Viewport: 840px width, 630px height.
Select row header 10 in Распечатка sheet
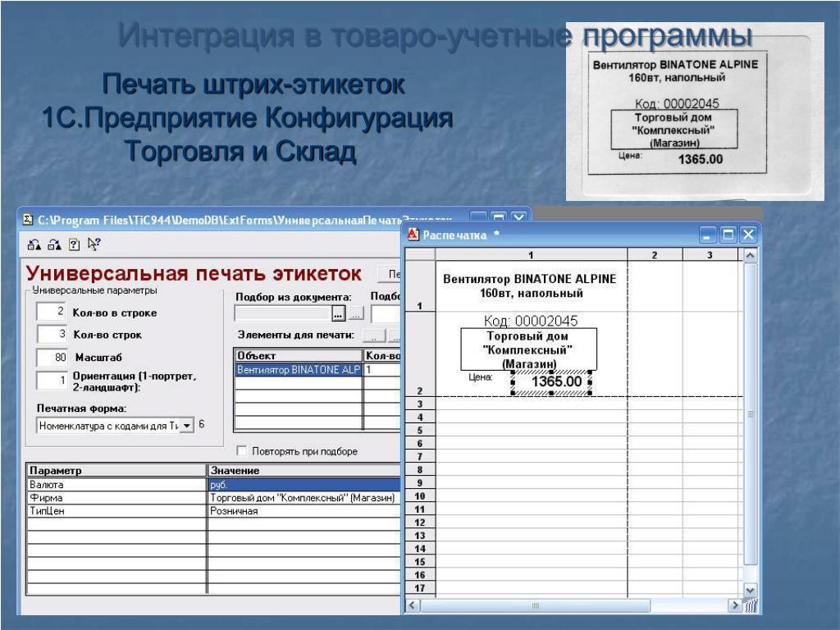(x=419, y=496)
